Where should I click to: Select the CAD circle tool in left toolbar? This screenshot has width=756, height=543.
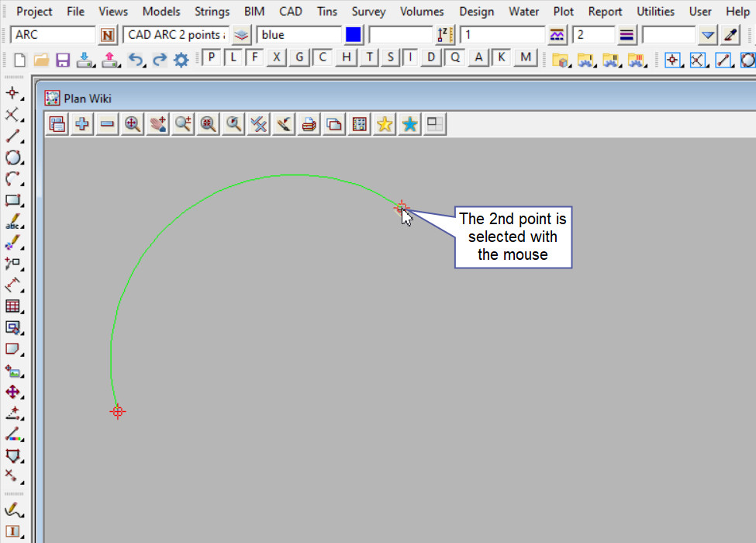click(13, 157)
